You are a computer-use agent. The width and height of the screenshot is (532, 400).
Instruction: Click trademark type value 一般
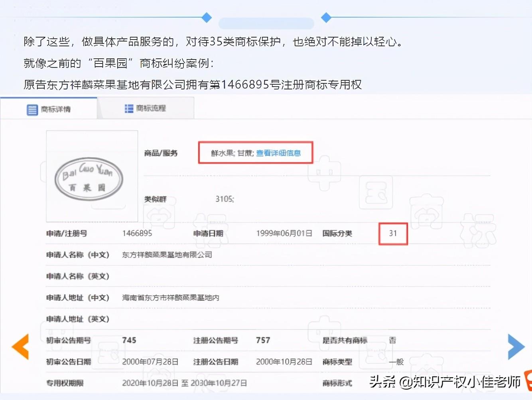[x=396, y=362]
